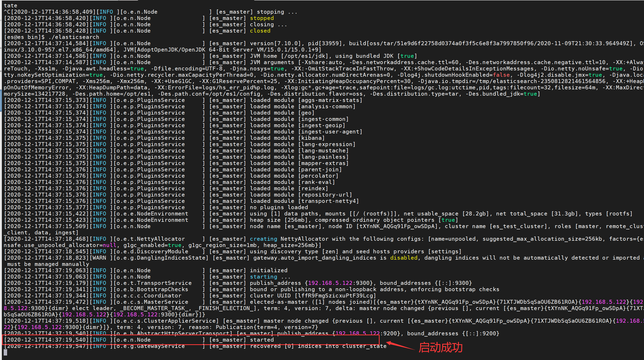Click the './elasticsearch' command at the shell prompt

(74, 37)
